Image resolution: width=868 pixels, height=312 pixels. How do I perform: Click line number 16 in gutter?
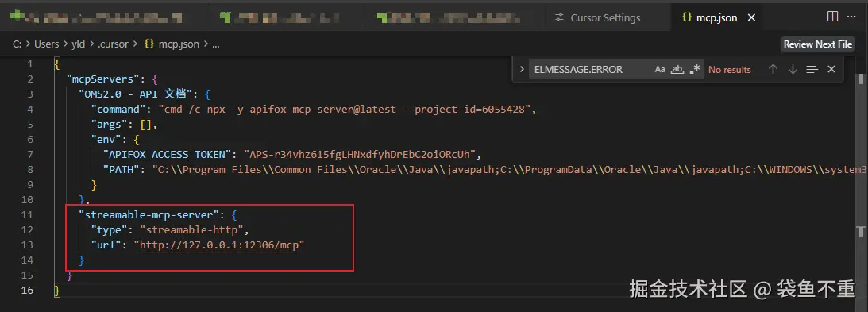[28, 291]
